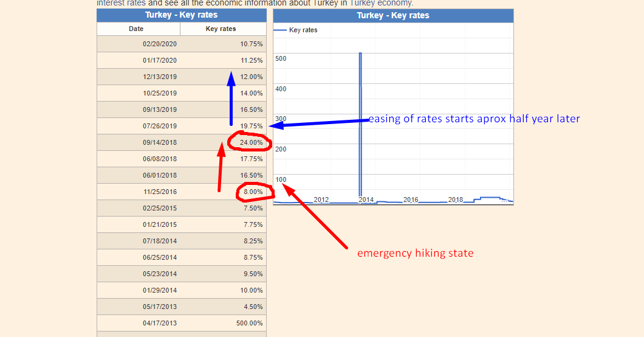Click the 'Key rates' table column header

(x=221, y=29)
